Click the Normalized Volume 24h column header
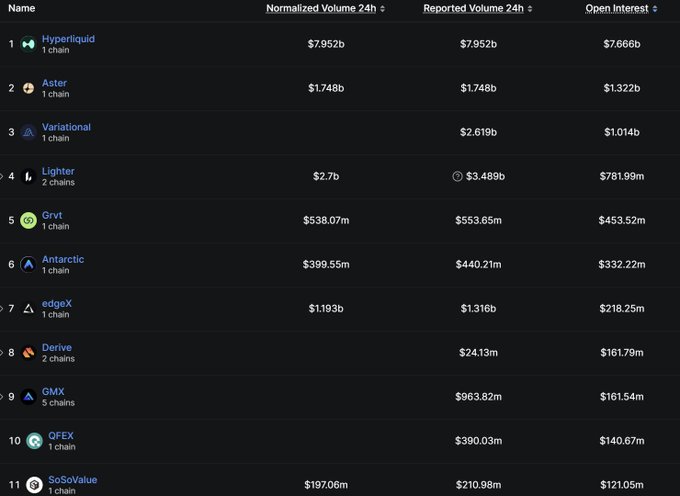Viewport: 680px width, 496px height. click(321, 8)
